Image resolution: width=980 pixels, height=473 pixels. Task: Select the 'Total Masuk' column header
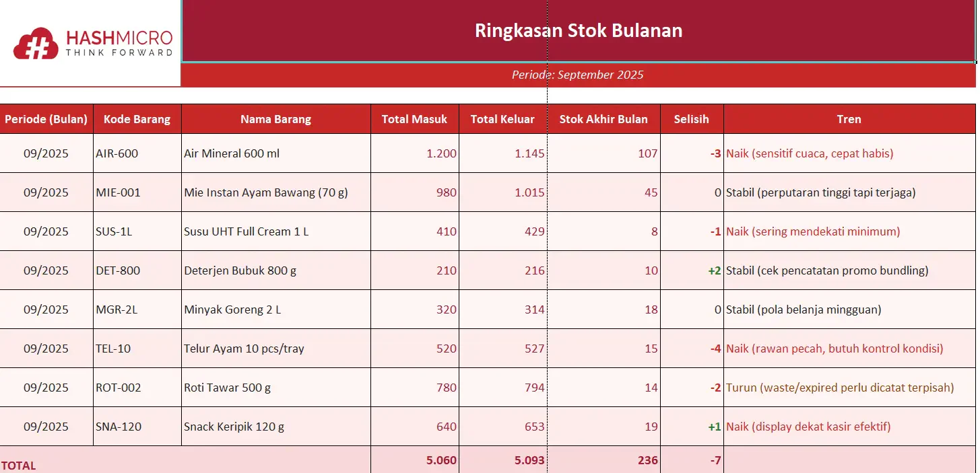(x=415, y=119)
